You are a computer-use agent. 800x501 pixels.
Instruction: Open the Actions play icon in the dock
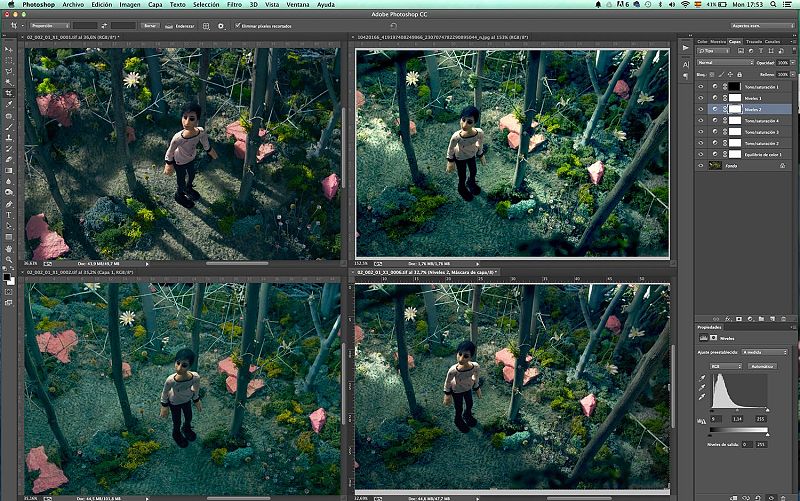[685, 47]
